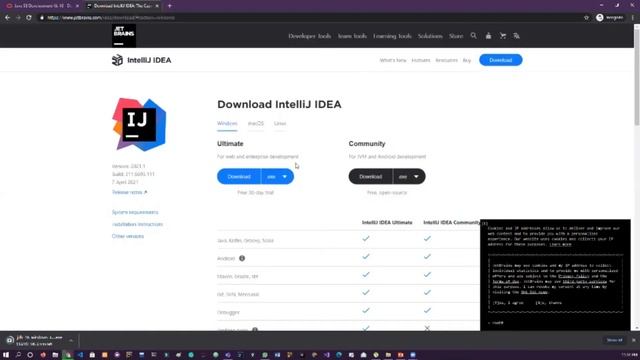Viewport: 640px width, 360px height.
Task: Open the Release notes link
Action: pos(129,192)
